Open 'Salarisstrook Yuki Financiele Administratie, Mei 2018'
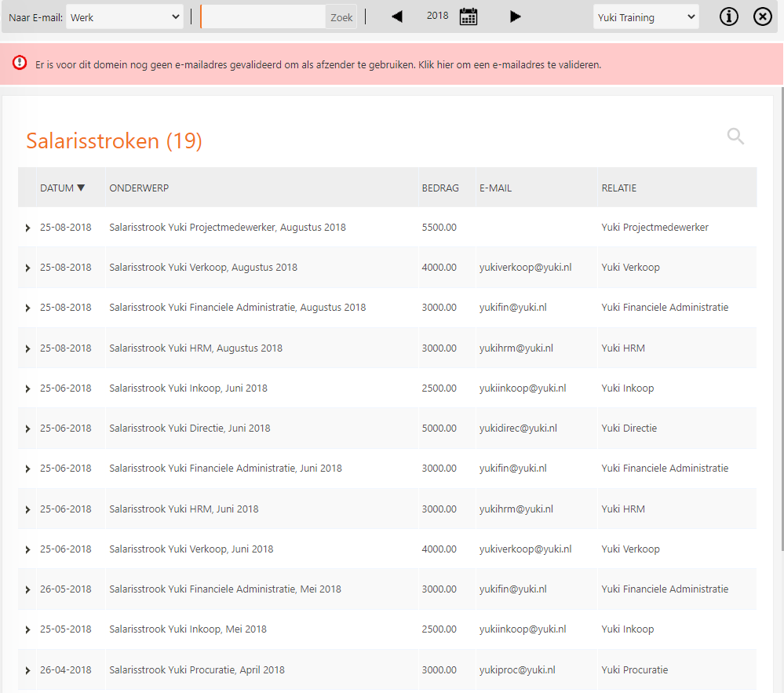 coord(225,589)
